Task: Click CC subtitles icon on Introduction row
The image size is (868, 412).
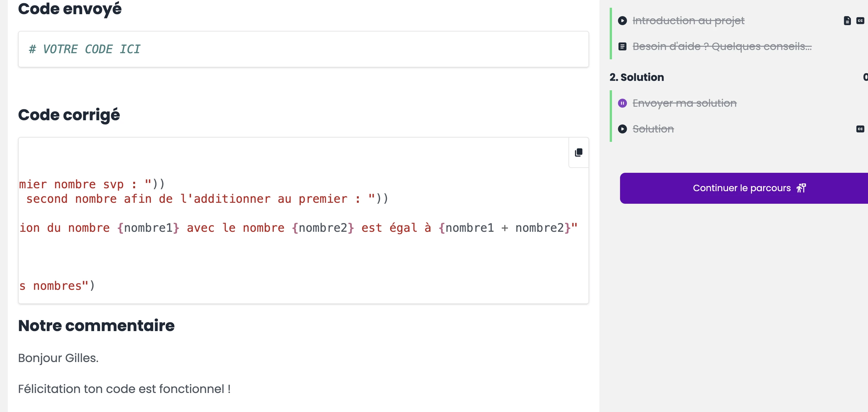Action: click(x=860, y=21)
